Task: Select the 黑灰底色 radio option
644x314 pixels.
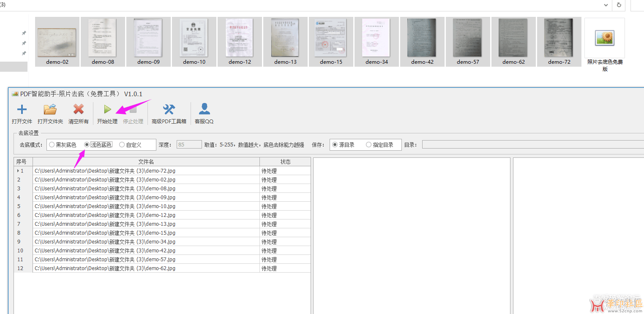Action: (x=52, y=145)
